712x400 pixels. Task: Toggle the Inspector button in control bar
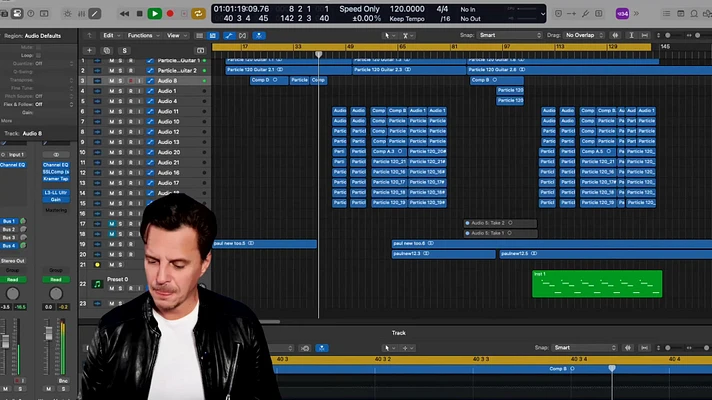(x=17, y=14)
